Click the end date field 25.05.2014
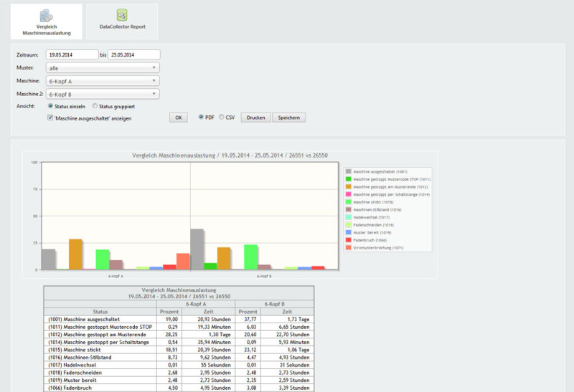Image resolution: width=574 pixels, height=392 pixels. (x=133, y=54)
